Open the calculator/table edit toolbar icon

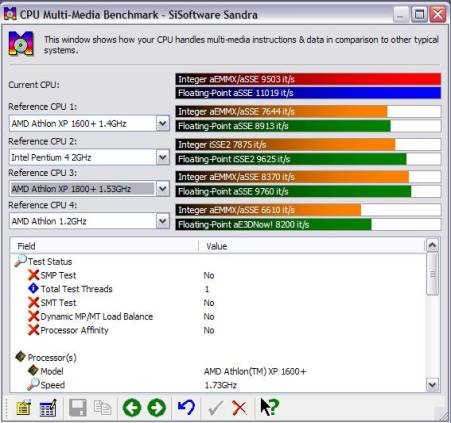coord(48,407)
